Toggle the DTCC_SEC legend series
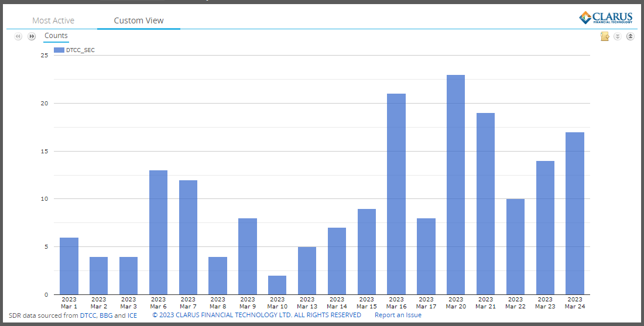 [74, 50]
